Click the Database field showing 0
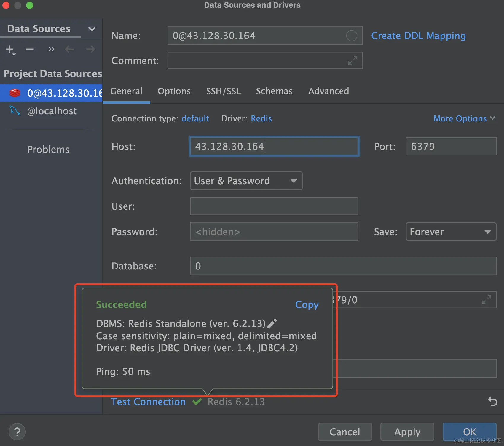The width and height of the screenshot is (504, 446). tap(343, 266)
